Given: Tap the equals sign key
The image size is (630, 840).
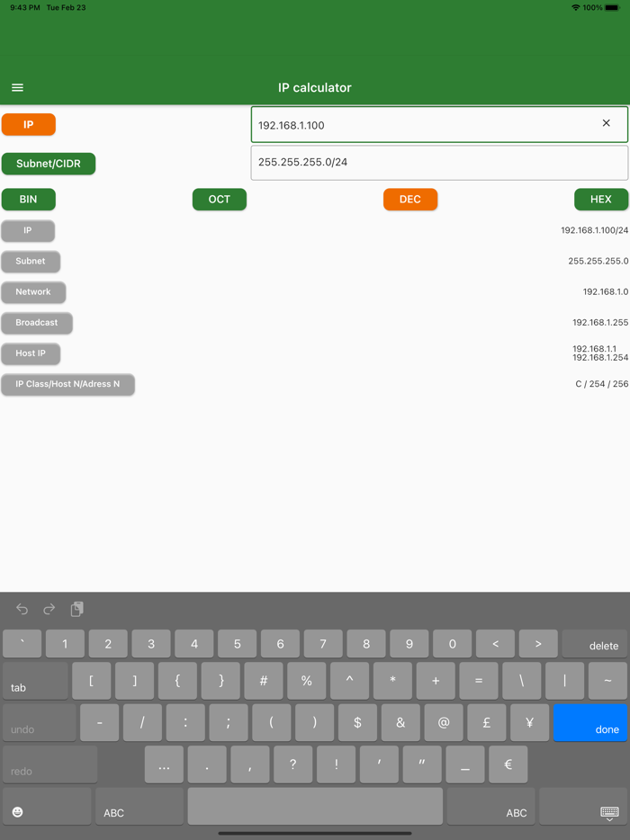Looking at the screenshot, I should tap(479, 681).
